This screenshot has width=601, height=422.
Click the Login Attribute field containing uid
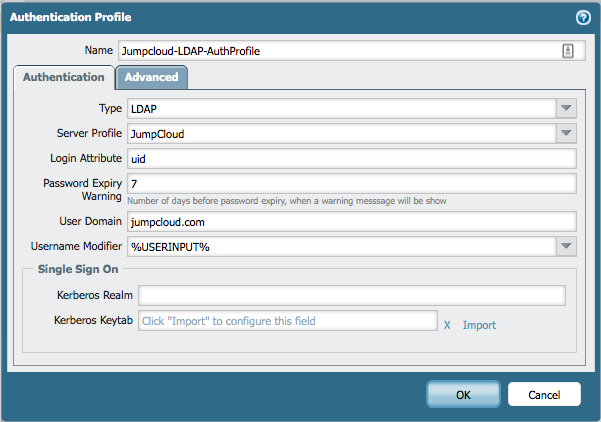pyautogui.click(x=350, y=158)
